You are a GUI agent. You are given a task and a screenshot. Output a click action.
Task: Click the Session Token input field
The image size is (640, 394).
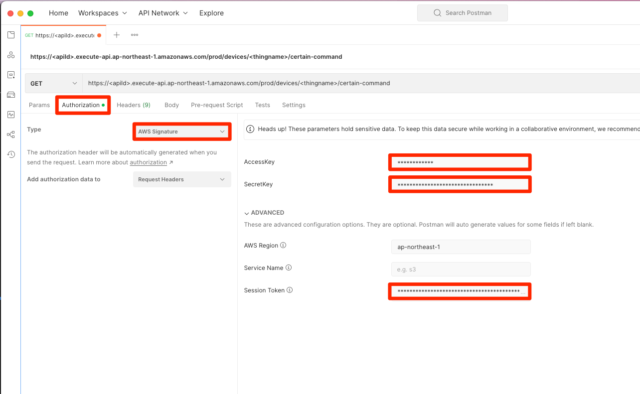click(x=460, y=291)
